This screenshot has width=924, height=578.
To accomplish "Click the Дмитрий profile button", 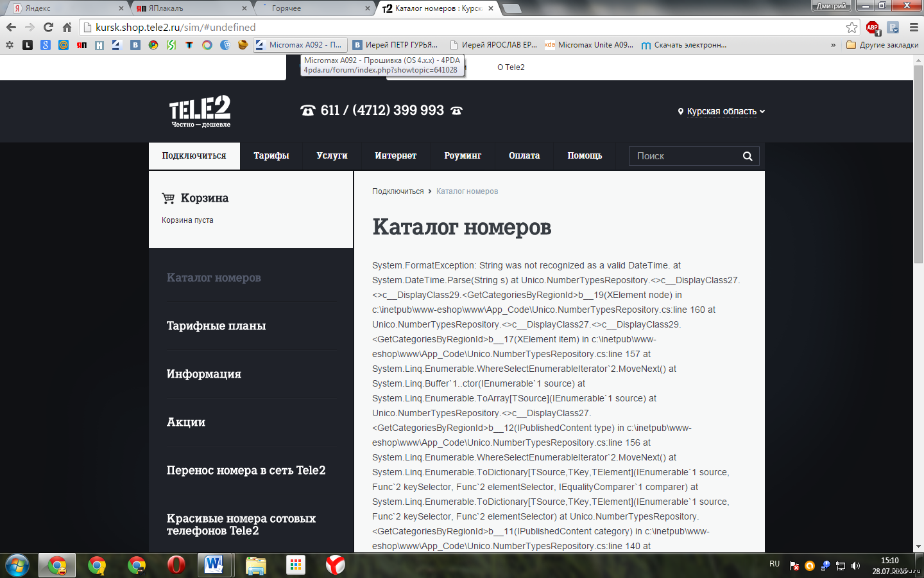I will (832, 6).
